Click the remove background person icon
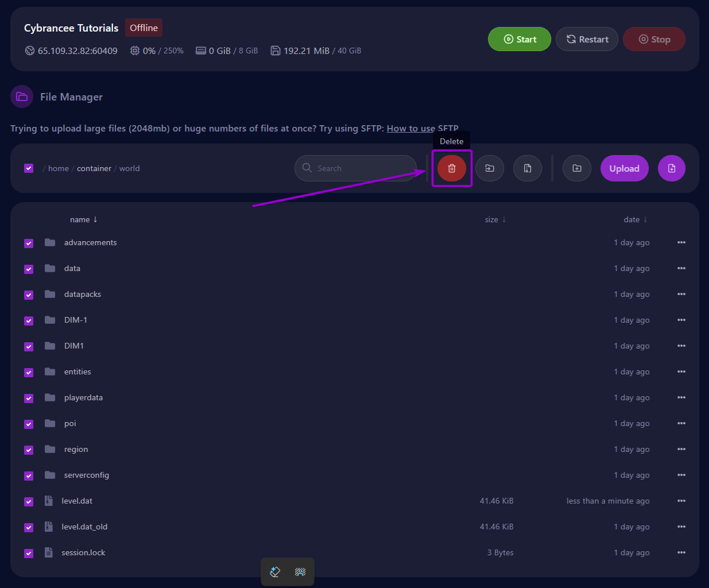This screenshot has height=588, width=709. 300,572
